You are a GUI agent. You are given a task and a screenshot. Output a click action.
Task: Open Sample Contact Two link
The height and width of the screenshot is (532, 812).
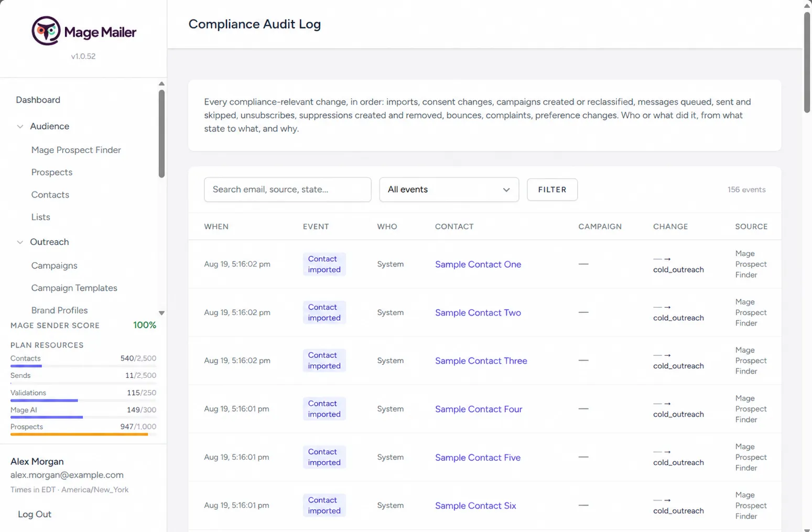(x=478, y=313)
